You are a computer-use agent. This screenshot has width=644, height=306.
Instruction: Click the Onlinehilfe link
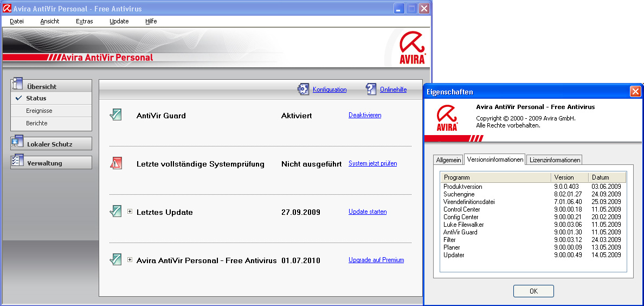(x=393, y=89)
